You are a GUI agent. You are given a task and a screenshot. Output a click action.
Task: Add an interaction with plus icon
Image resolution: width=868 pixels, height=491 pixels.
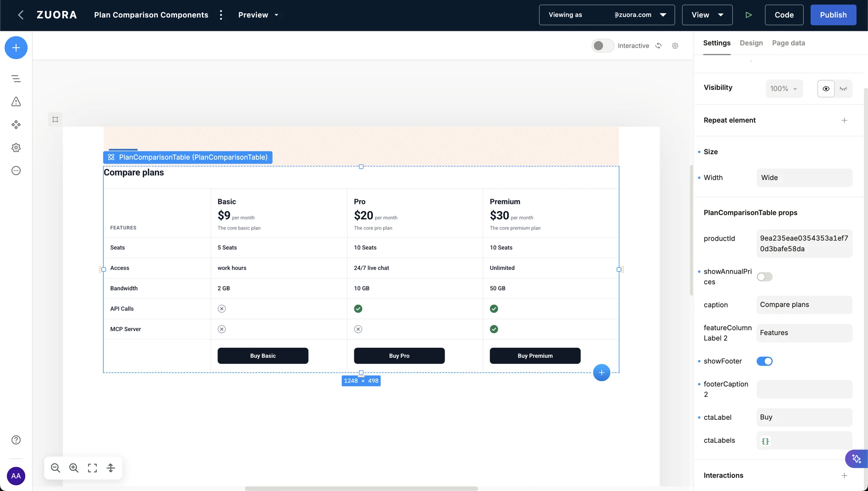844,476
